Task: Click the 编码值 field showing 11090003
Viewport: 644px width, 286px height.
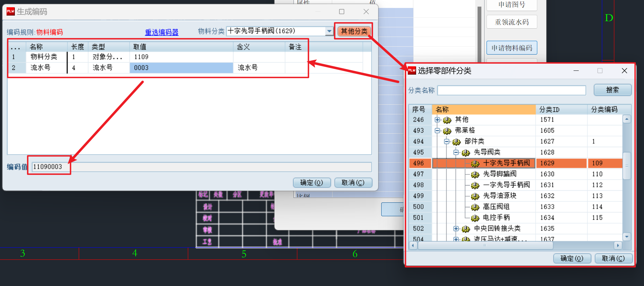Action: tap(202, 167)
